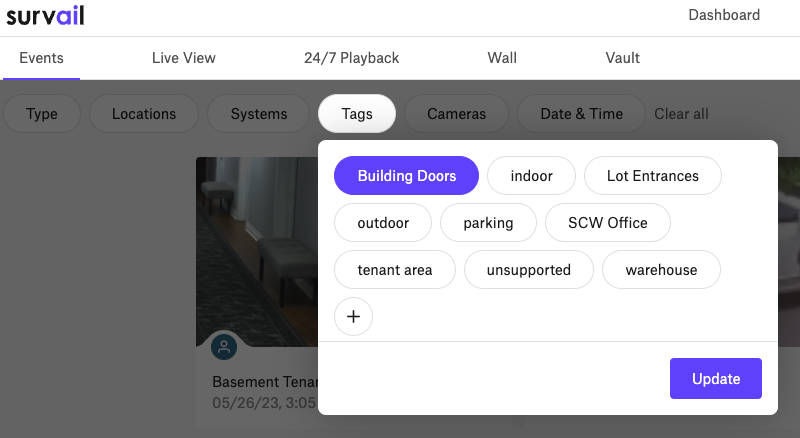Click the plus icon to add tag
The width and height of the screenshot is (800, 438).
pos(353,317)
